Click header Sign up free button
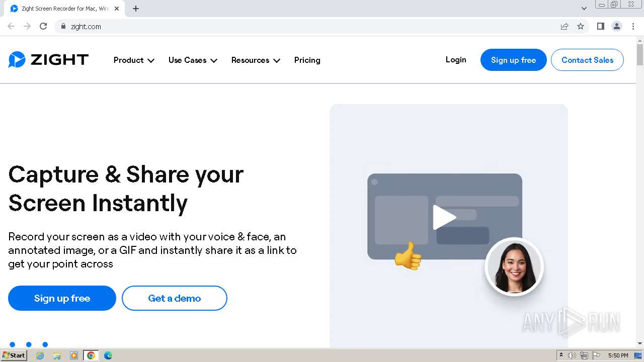Image resolution: width=644 pixels, height=362 pixels. point(514,60)
